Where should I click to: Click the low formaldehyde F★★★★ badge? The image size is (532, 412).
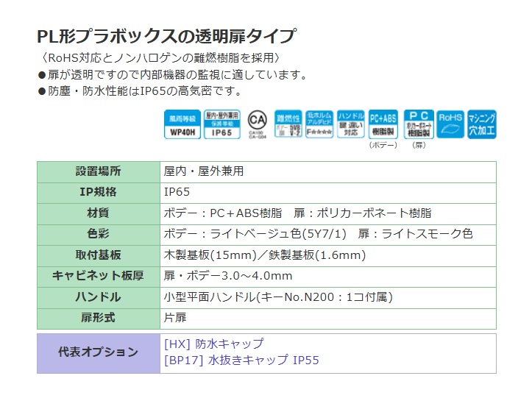coord(319,124)
